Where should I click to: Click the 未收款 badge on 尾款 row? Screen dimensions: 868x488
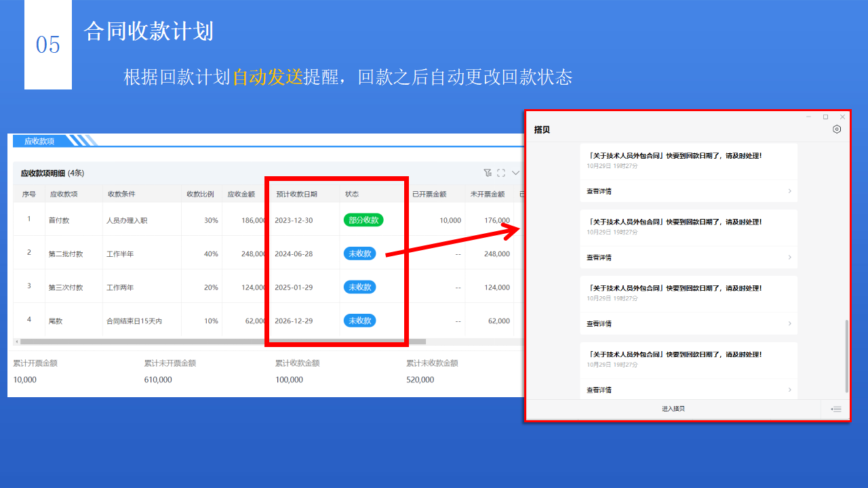coord(359,320)
